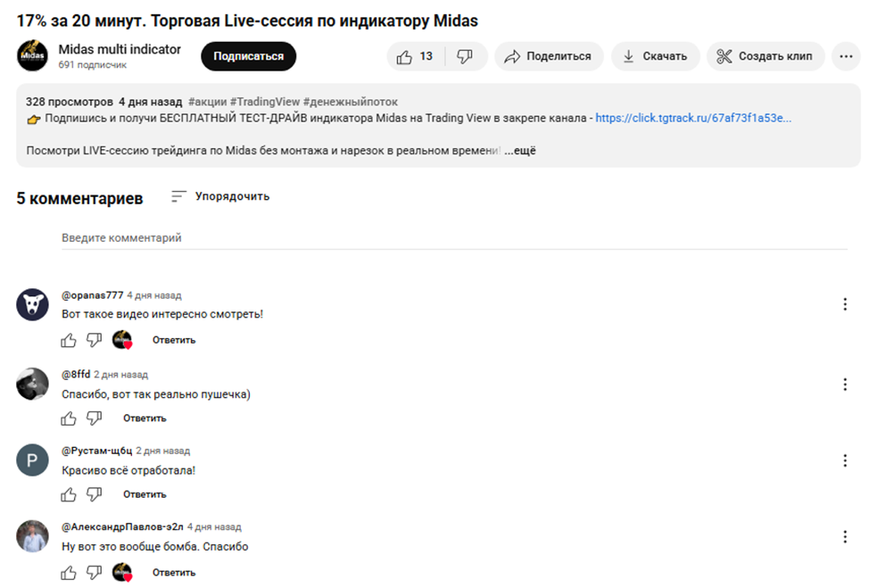The height and width of the screenshot is (588, 869).
Task: Reply to the @8ffd comment
Action: [x=145, y=418]
